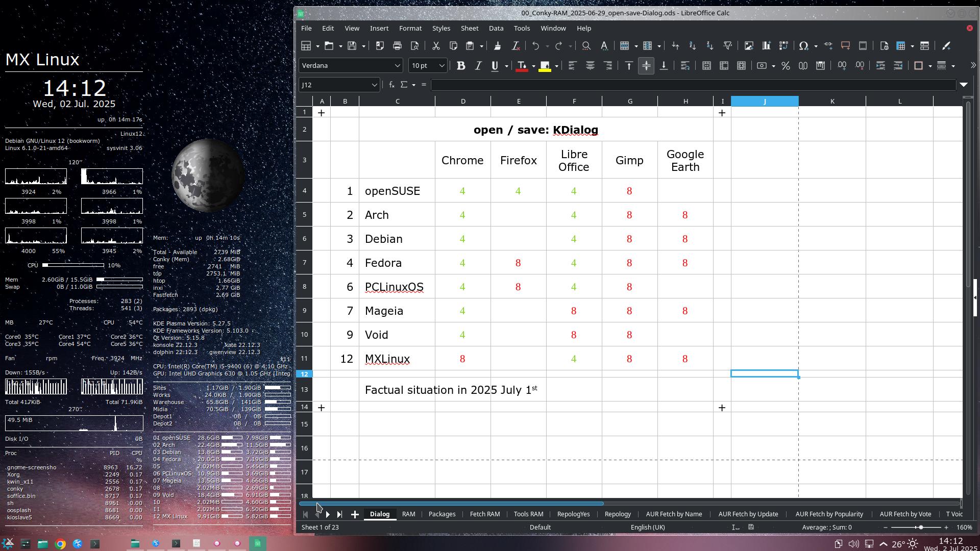Open Find and Replace magnifier icon
Viewport: 980px width, 551px height.
point(586,46)
